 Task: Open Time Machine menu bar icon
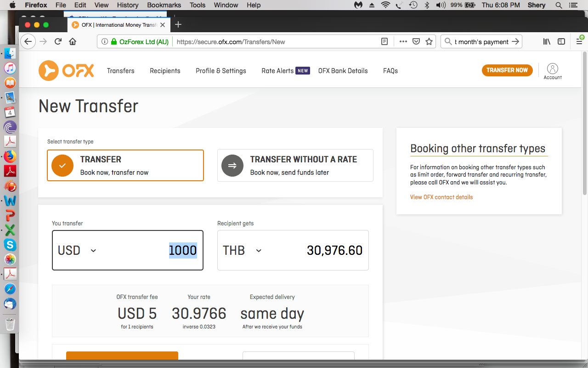coord(413,5)
